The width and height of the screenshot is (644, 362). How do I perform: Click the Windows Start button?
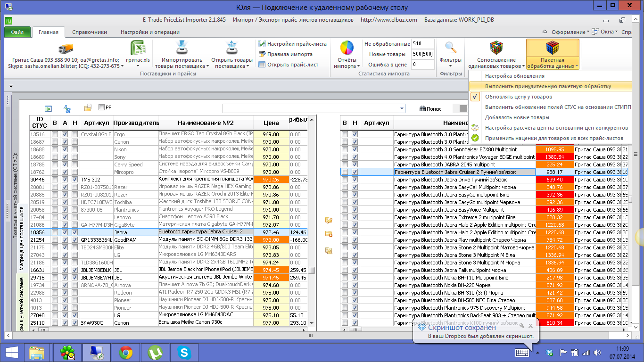(x=12, y=352)
